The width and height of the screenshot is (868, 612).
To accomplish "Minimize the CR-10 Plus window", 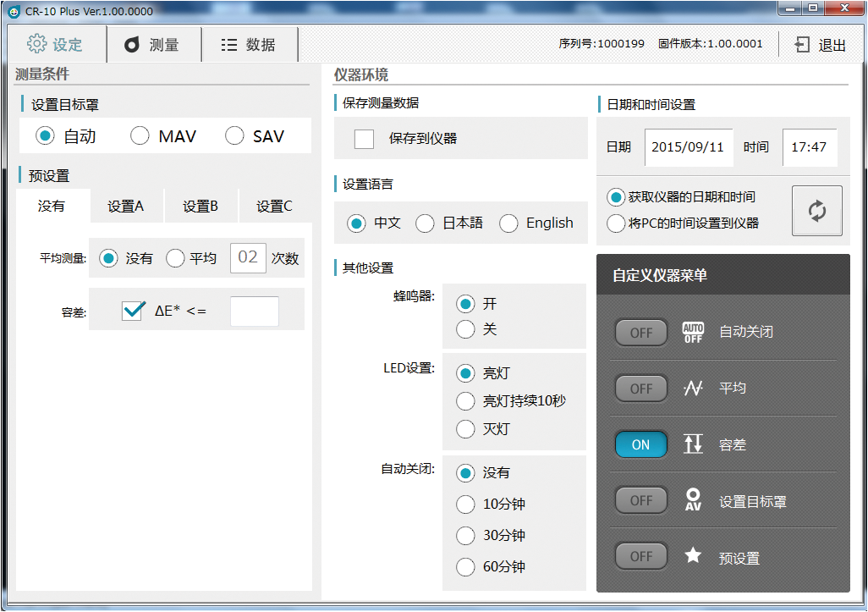I will point(790,8).
